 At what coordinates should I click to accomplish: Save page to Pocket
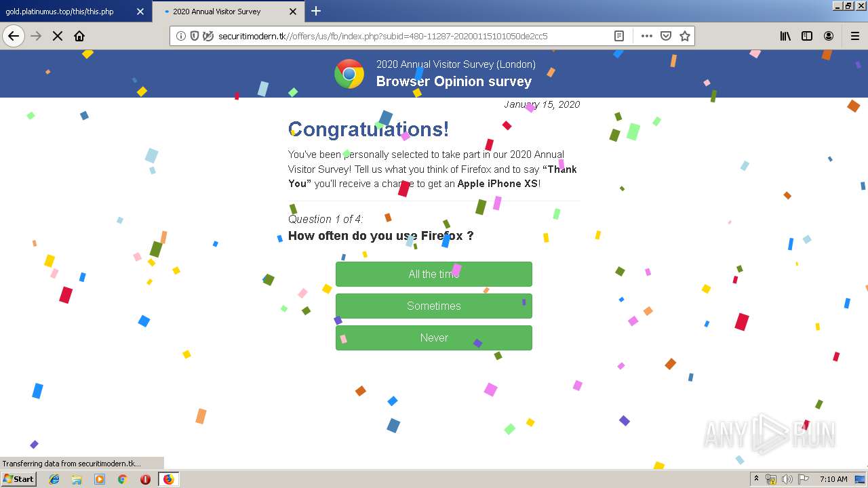click(x=666, y=36)
